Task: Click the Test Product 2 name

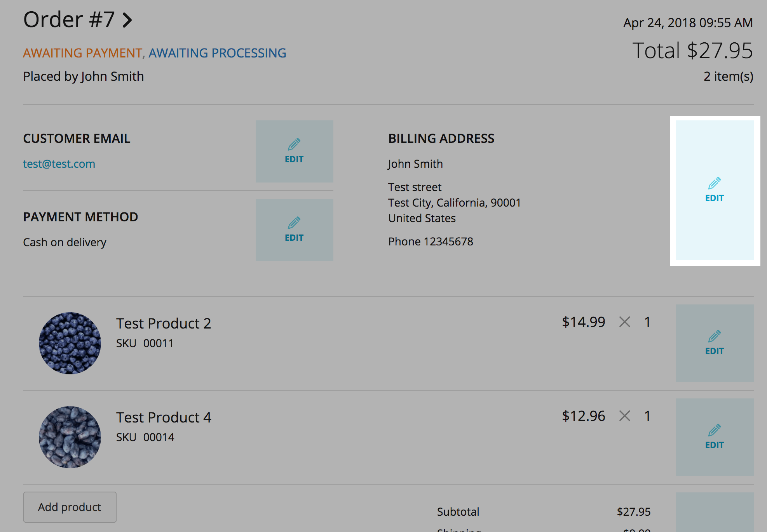Action: click(163, 323)
